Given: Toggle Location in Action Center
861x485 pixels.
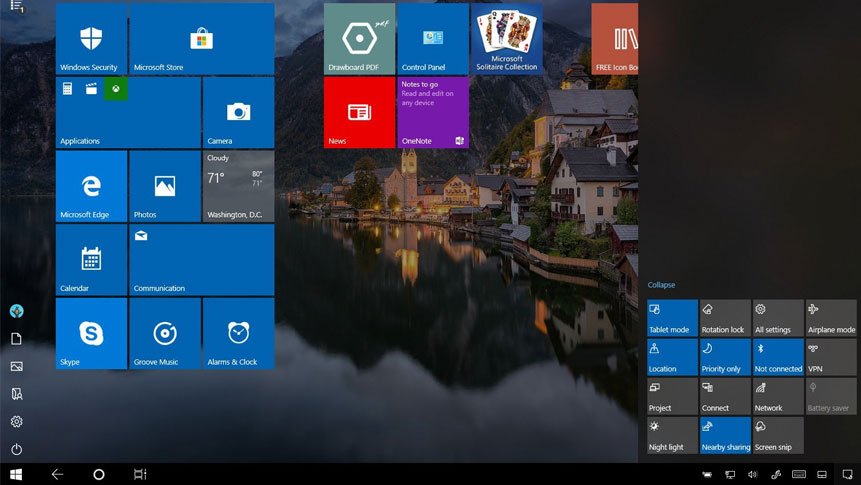Looking at the screenshot, I should 672,357.
